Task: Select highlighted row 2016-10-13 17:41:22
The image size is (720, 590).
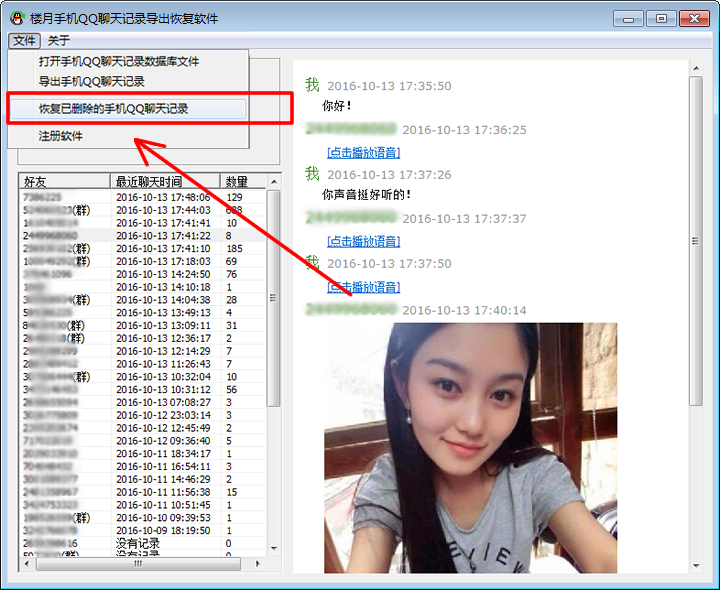Action: [142, 236]
